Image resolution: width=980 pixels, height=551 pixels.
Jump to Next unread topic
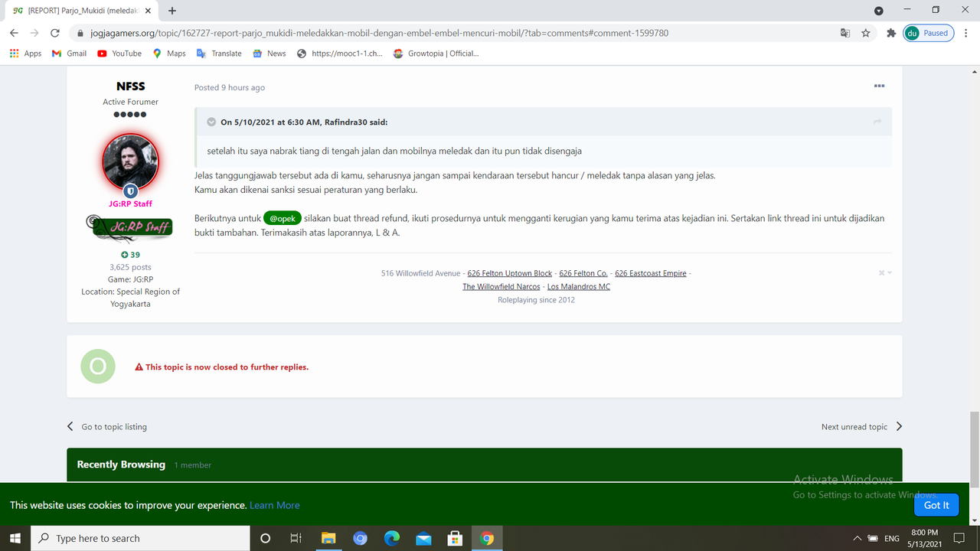[862, 427]
